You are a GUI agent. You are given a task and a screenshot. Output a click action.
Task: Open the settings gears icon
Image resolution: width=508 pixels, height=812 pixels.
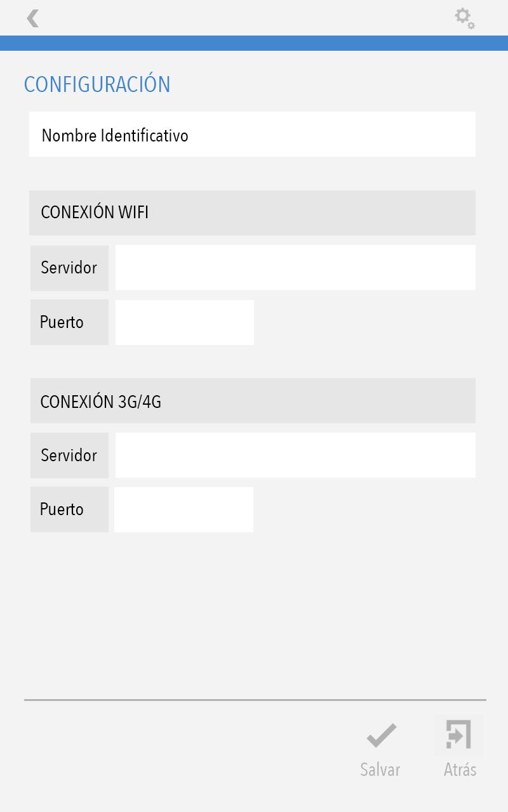tap(465, 18)
